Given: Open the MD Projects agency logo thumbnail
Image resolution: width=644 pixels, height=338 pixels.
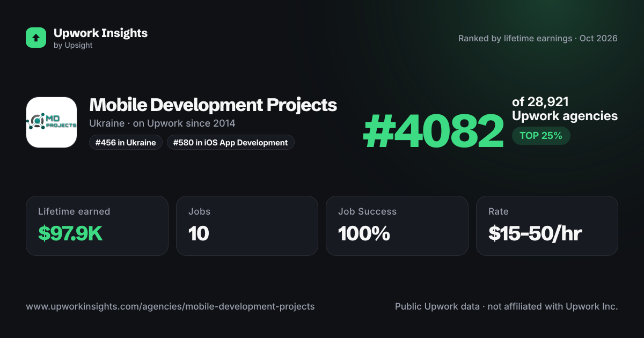Looking at the screenshot, I should pyautogui.click(x=52, y=122).
